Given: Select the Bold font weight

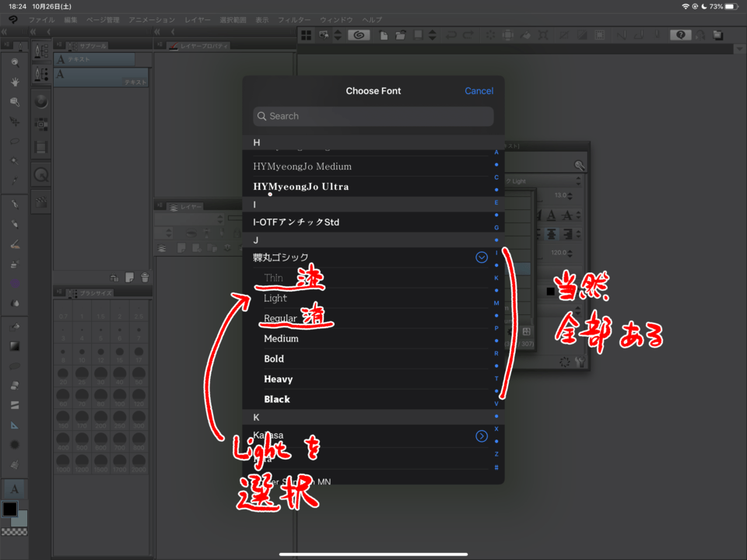Looking at the screenshot, I should tap(274, 359).
